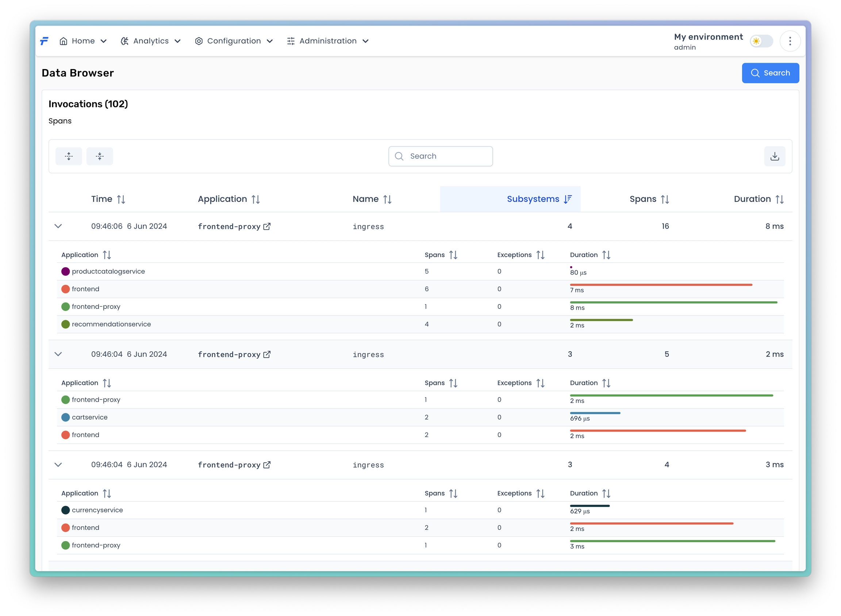
Task: Open frontend-proxy external link for 09:46:06 row
Action: click(x=267, y=226)
